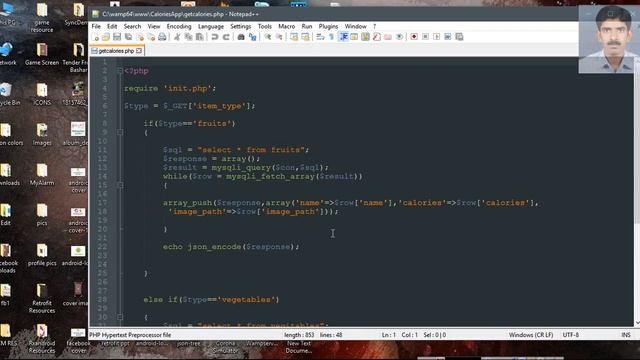Open the Function List panel icon
This screenshot has height=360, width=640.
coord(377,37)
